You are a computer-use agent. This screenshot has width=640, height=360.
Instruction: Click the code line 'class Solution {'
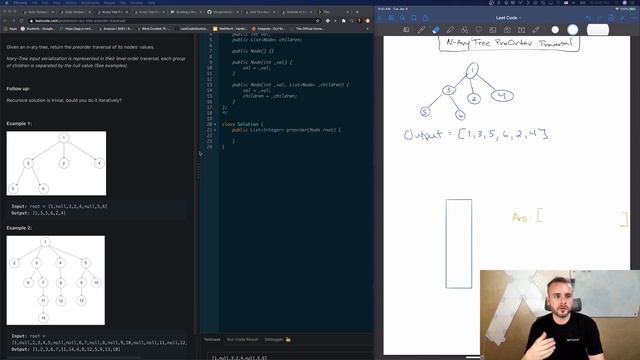click(242, 124)
